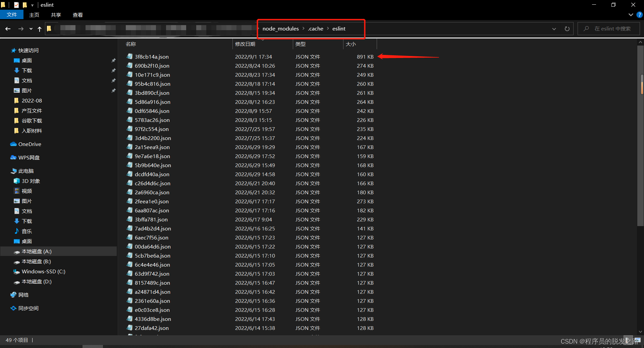This screenshot has width=644, height=348.
Task: Sort by the 修改日期 column header
Action: click(x=263, y=44)
